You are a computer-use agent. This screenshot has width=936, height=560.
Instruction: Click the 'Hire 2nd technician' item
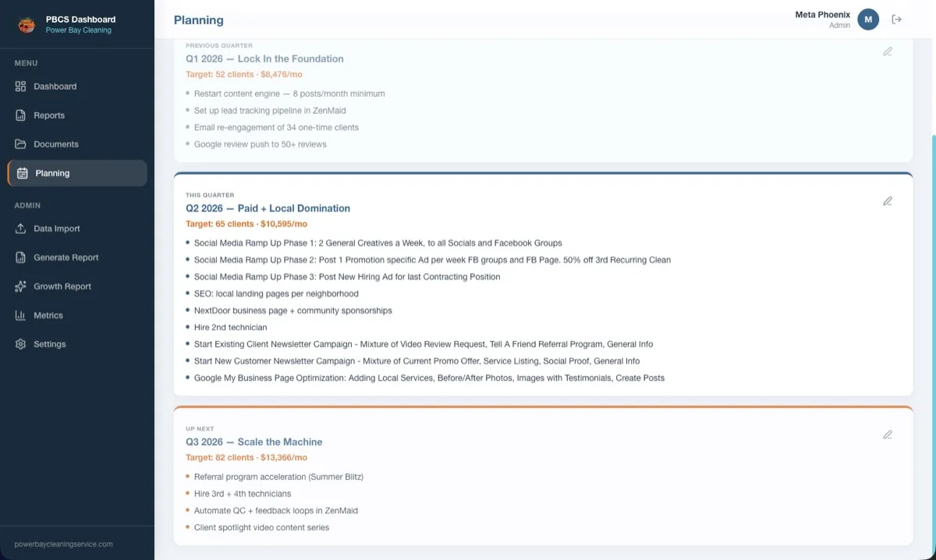click(230, 328)
